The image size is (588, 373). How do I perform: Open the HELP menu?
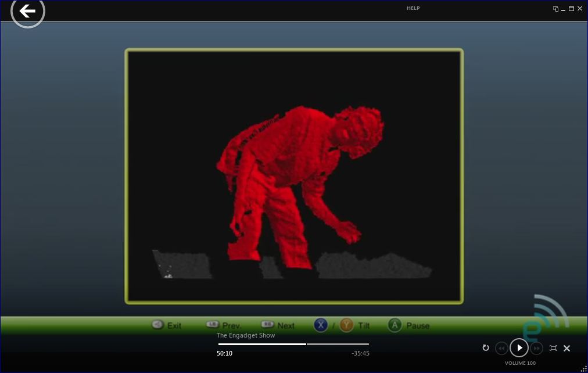(413, 8)
